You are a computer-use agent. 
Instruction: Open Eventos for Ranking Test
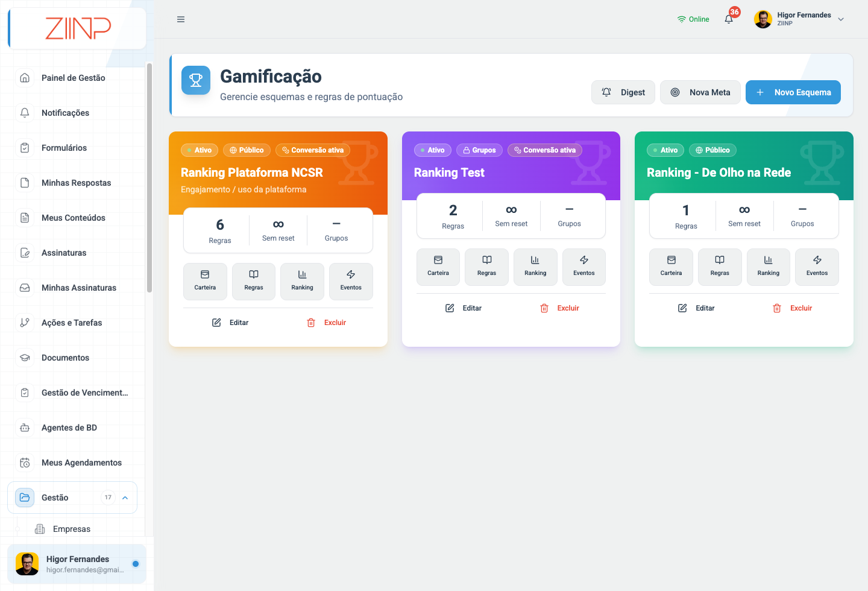pos(584,267)
